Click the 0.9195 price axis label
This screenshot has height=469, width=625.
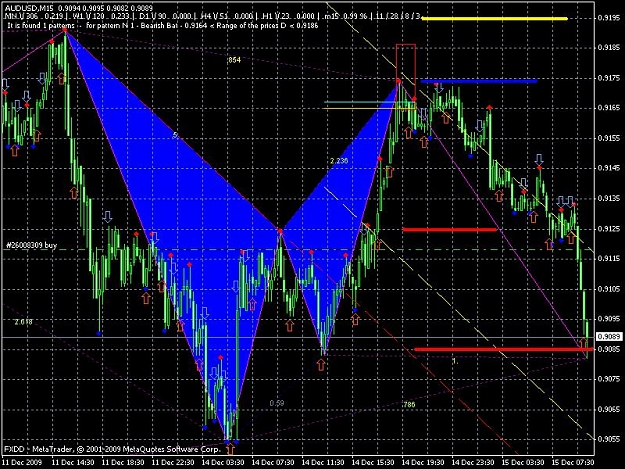tap(609, 18)
